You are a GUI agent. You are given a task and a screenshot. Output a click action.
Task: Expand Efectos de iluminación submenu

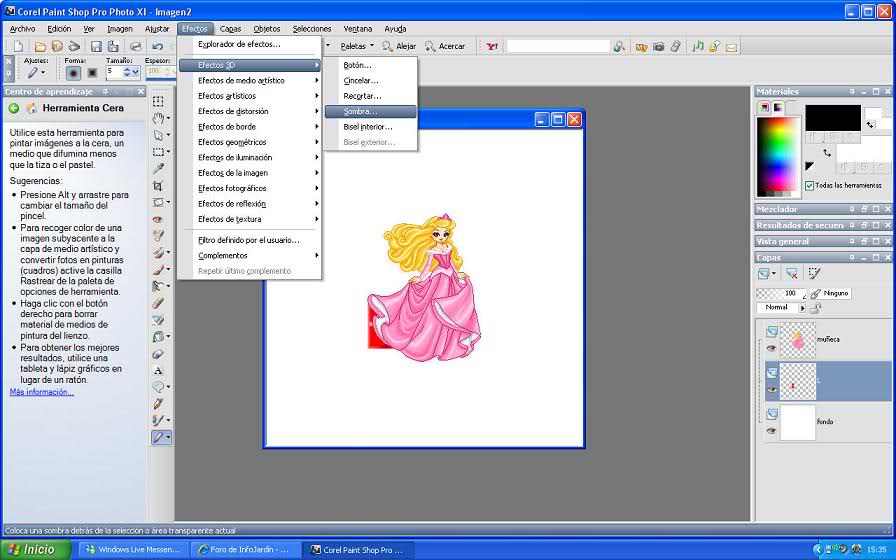250,158
